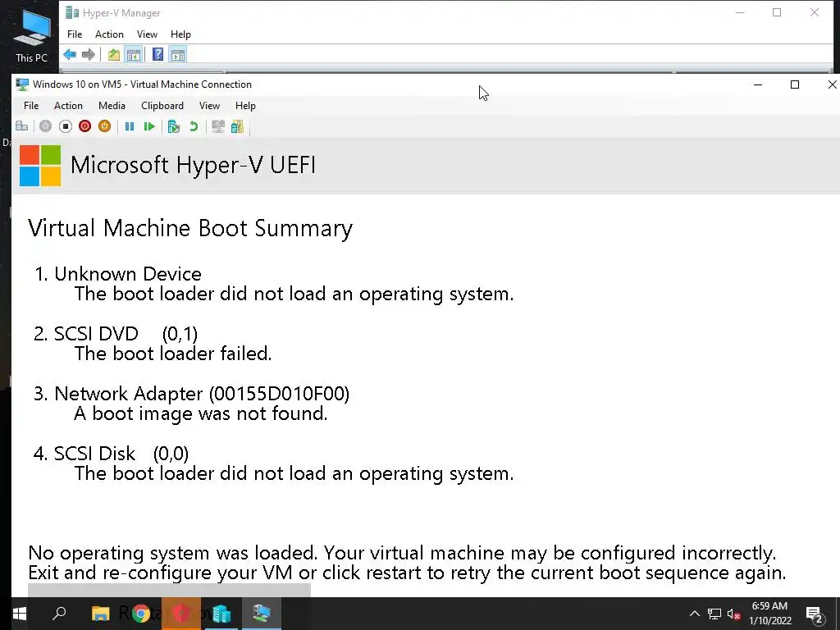Revert the virtual machine via green arrow

194,126
